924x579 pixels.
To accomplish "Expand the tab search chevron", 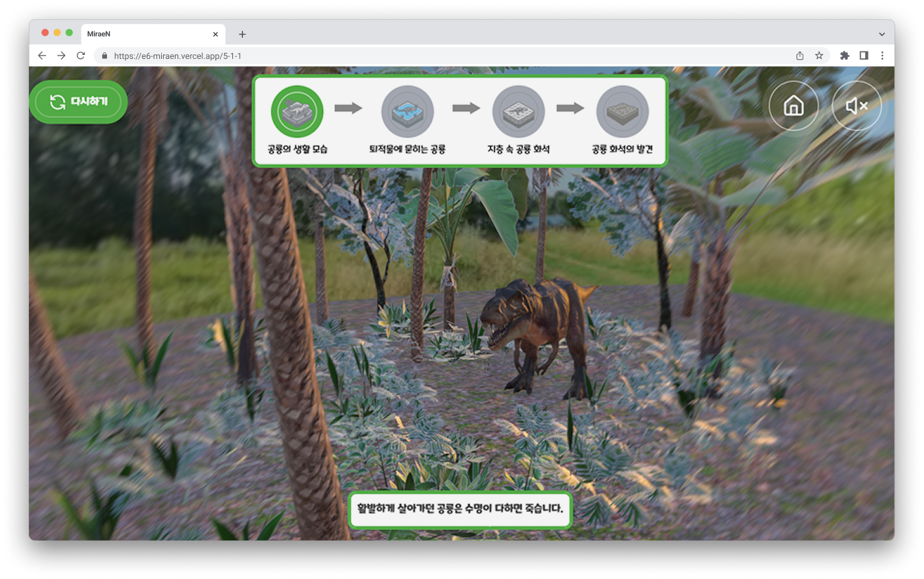I will tap(882, 34).
